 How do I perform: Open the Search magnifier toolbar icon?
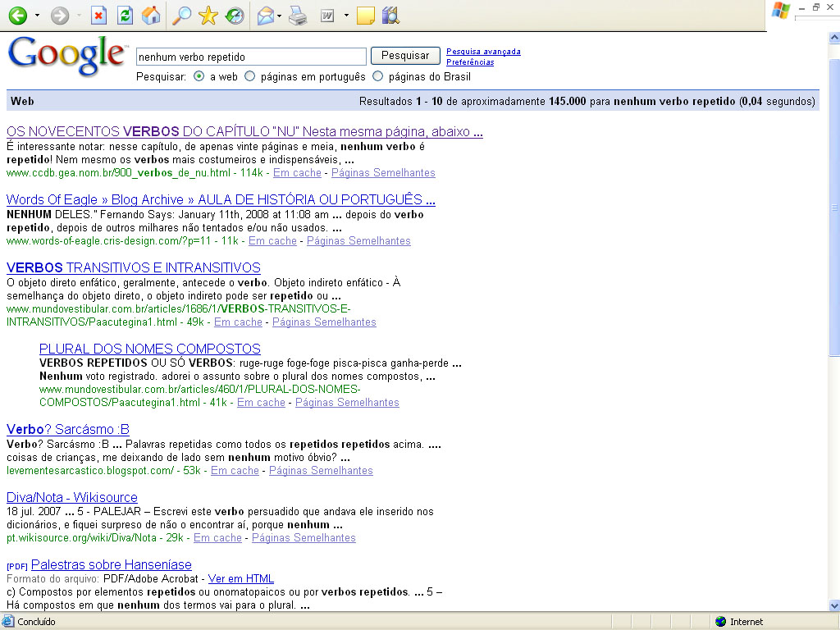coord(182,16)
